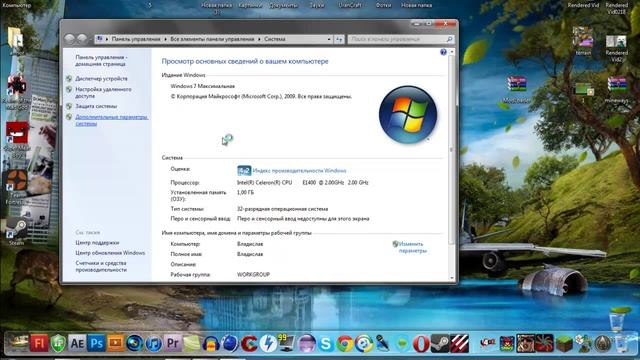
Task: Click the 4,2 performance rating badge
Action: point(244,170)
